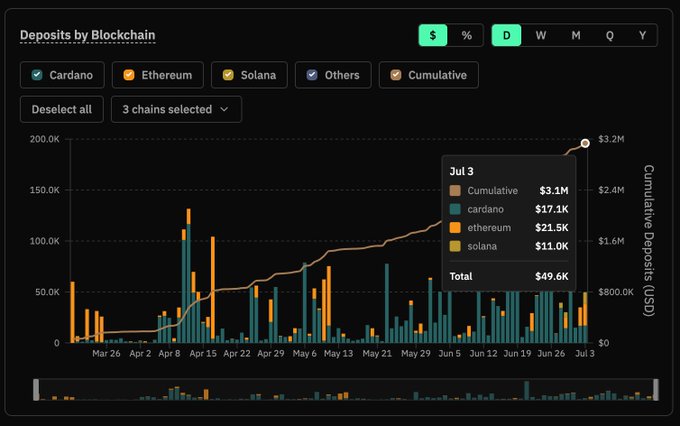Click the $3.2M right axis label
This screenshot has width=680, height=426.
click(611, 139)
